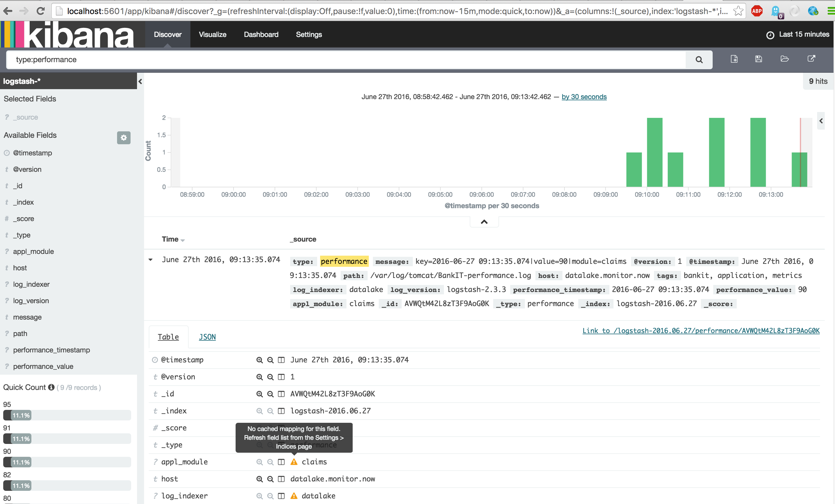Viewport: 835px width, 504px height.
Task: Open the Available Fields gear settings
Action: [x=124, y=138]
